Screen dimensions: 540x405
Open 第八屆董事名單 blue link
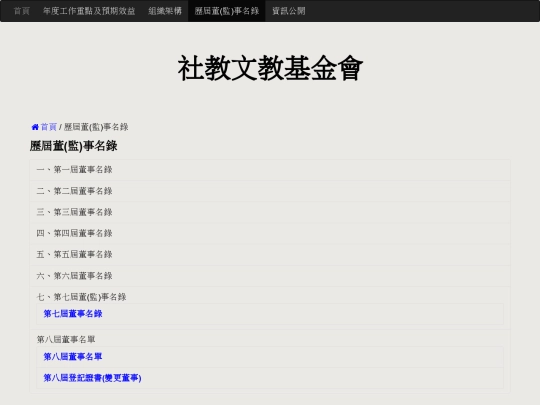73,357
